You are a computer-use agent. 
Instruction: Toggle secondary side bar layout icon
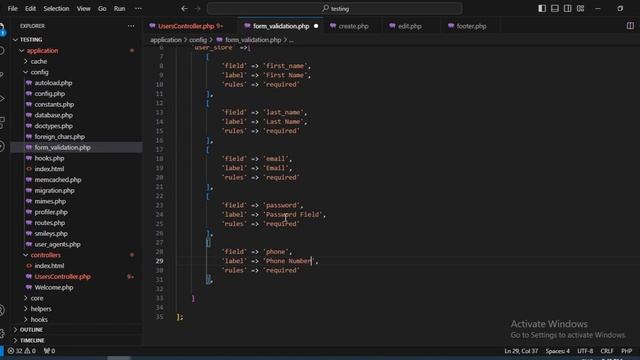[x=568, y=8]
